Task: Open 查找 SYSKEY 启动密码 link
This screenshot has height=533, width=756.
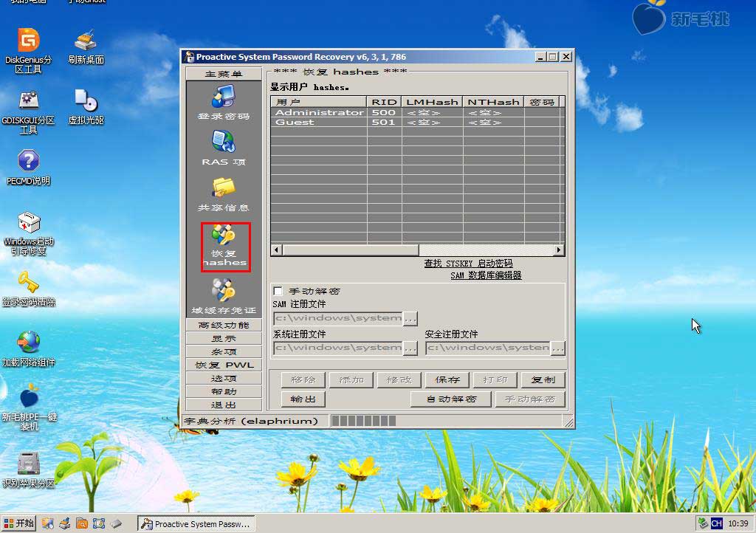Action: coord(468,263)
